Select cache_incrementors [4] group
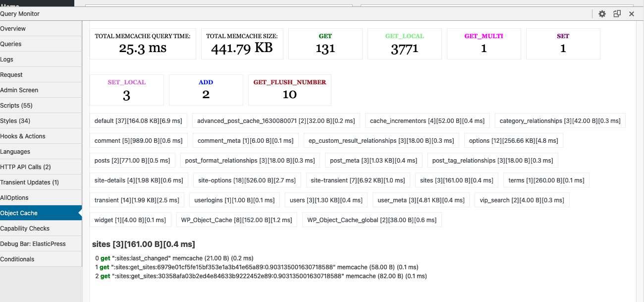Image resolution: width=644 pixels, height=302 pixels. coord(428,121)
